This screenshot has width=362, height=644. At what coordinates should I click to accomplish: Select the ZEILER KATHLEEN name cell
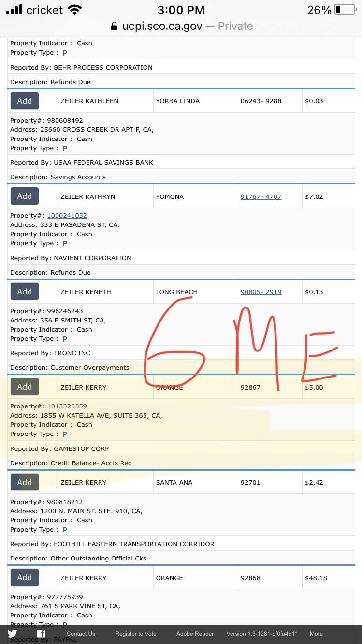pos(106,101)
